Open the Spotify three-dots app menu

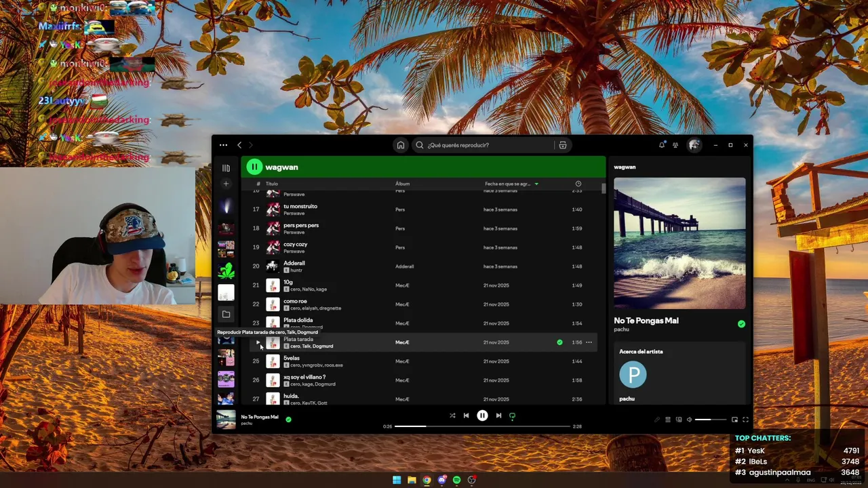tap(223, 145)
